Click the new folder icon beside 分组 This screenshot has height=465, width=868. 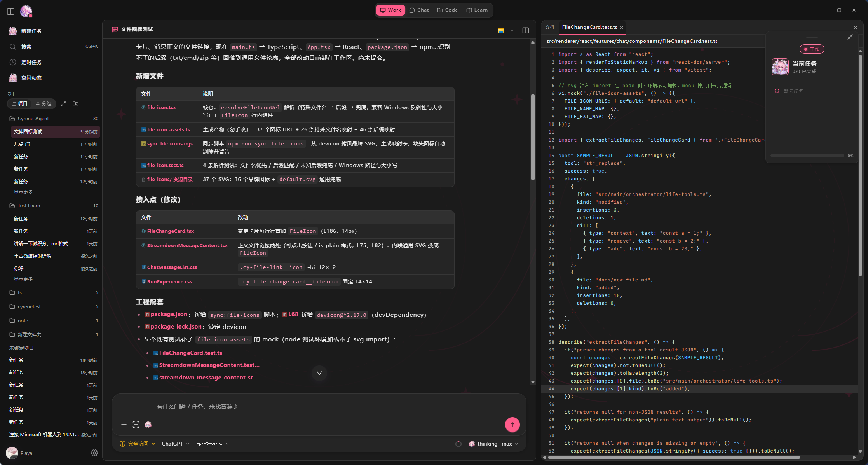tap(76, 104)
